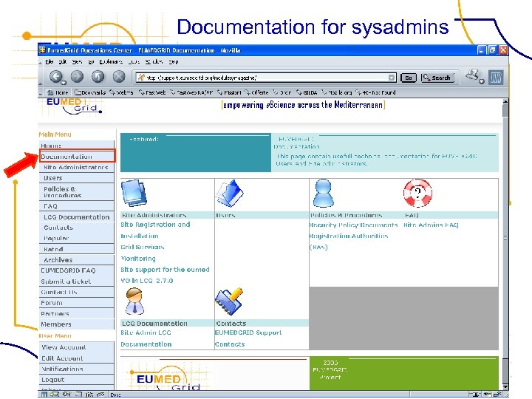The height and width of the screenshot is (399, 532).
Task: Open the Security Policy Documents link
Action: pyautogui.click(x=353, y=225)
